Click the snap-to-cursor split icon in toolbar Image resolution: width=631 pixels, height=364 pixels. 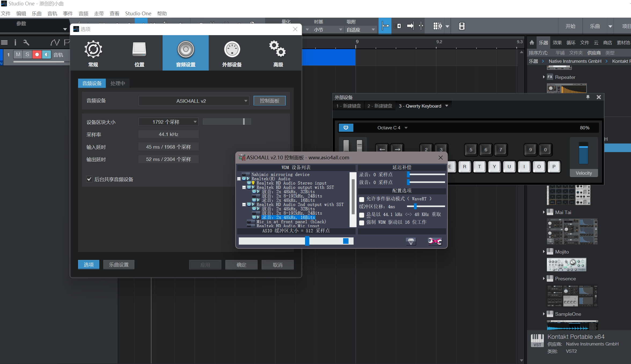[x=421, y=26]
